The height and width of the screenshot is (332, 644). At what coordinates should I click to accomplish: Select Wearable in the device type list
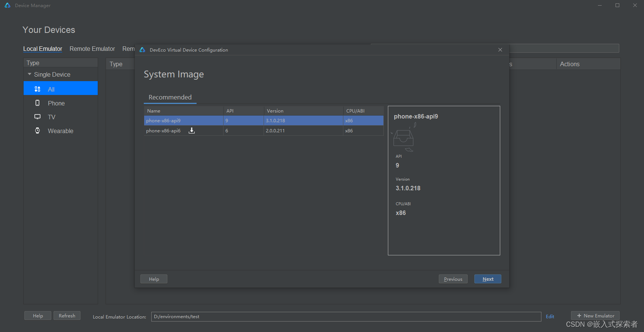click(x=61, y=131)
